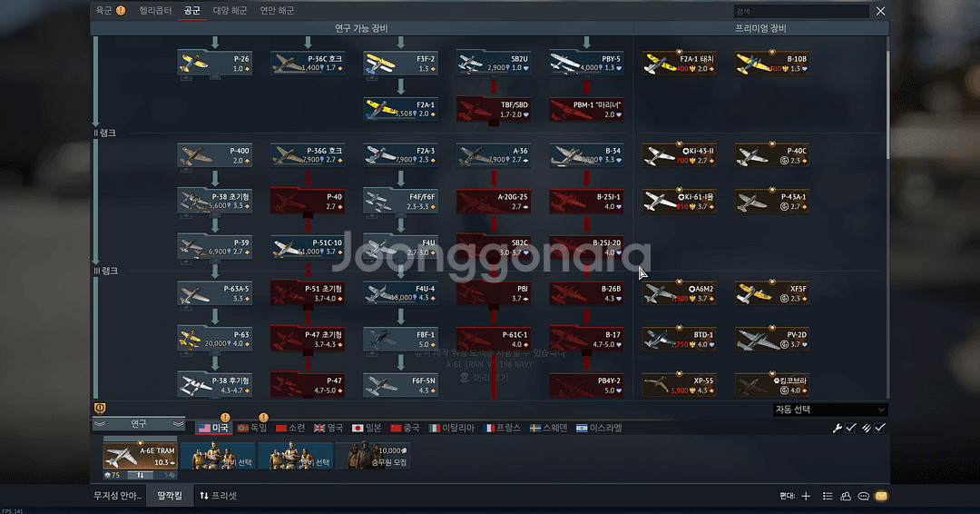The image size is (980, 514).
Task: Select the premium BTD-1 card
Action: [x=680, y=339]
